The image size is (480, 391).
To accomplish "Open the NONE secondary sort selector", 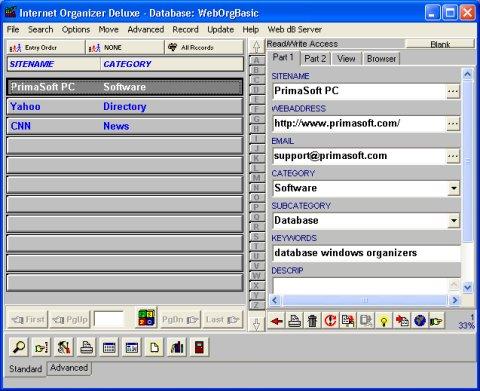I will (125, 47).
